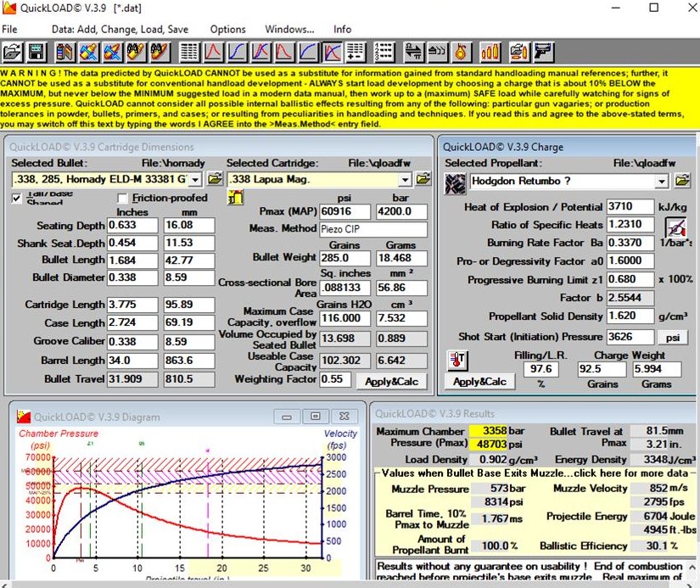700x588 pixels.
Task: Click the psi unit button for Shot Start Pressure
Action: pyautogui.click(x=672, y=337)
